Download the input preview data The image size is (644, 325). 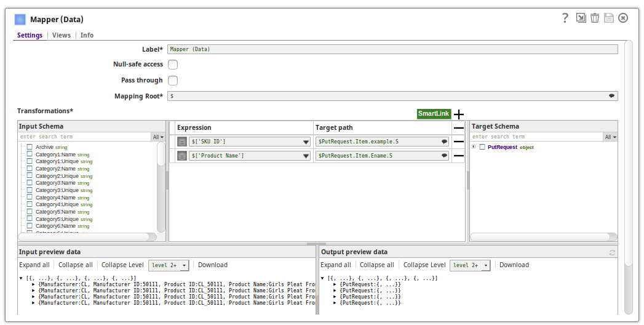(x=213, y=265)
